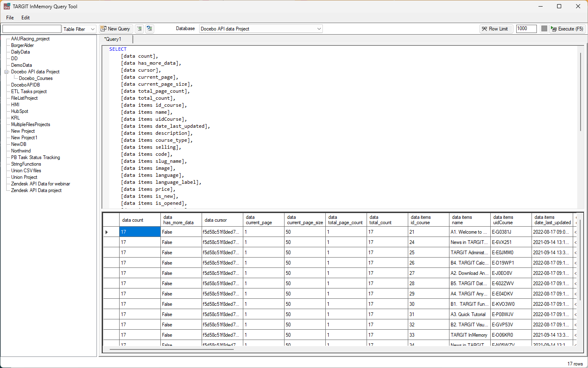Click the [data items description] line
Image resolution: width=588 pixels, height=368 pixels.
pos(157,133)
